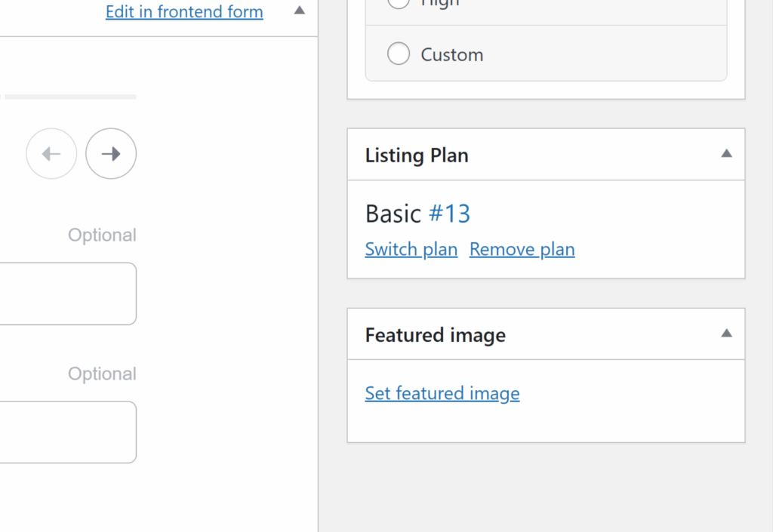Click the second Optional text input field
The width and height of the screenshot is (773, 532).
(x=68, y=432)
